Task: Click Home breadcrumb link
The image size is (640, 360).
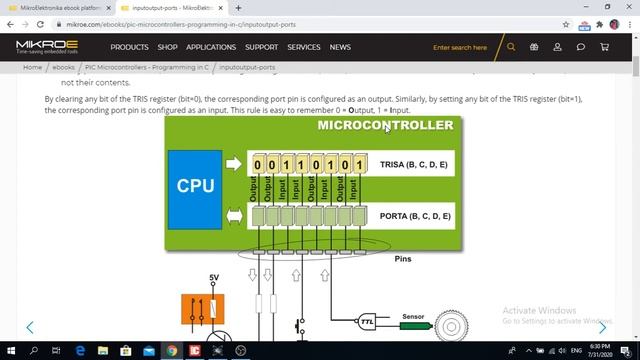Action: pyautogui.click(x=32, y=67)
